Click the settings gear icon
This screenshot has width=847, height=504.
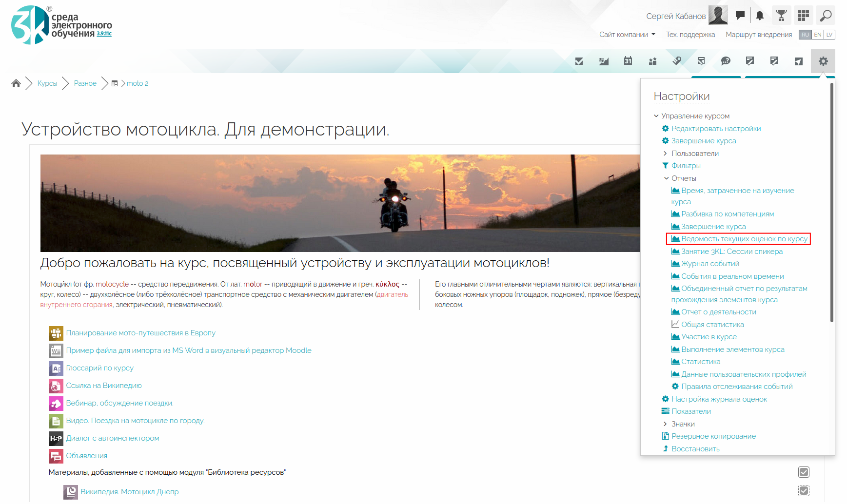(823, 61)
